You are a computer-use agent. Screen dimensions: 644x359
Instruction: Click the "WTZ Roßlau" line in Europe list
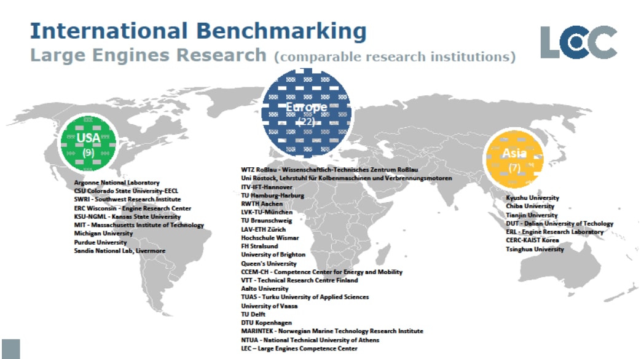[x=329, y=170]
